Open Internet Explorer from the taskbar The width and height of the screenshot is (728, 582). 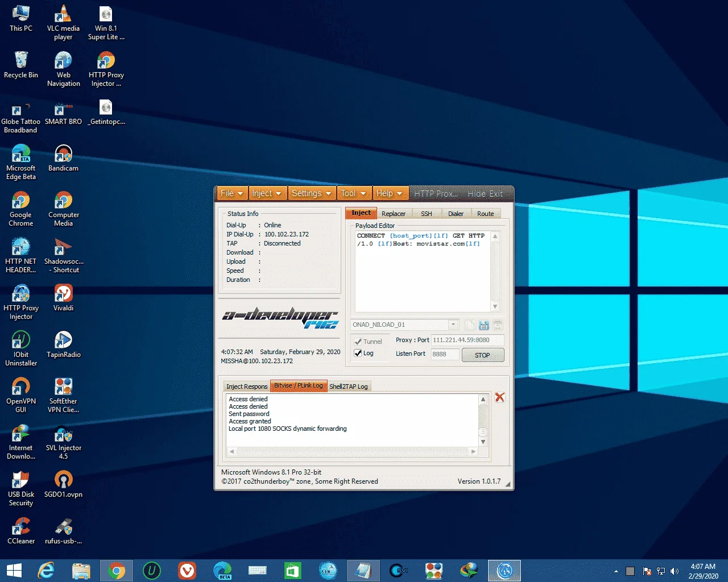46,571
